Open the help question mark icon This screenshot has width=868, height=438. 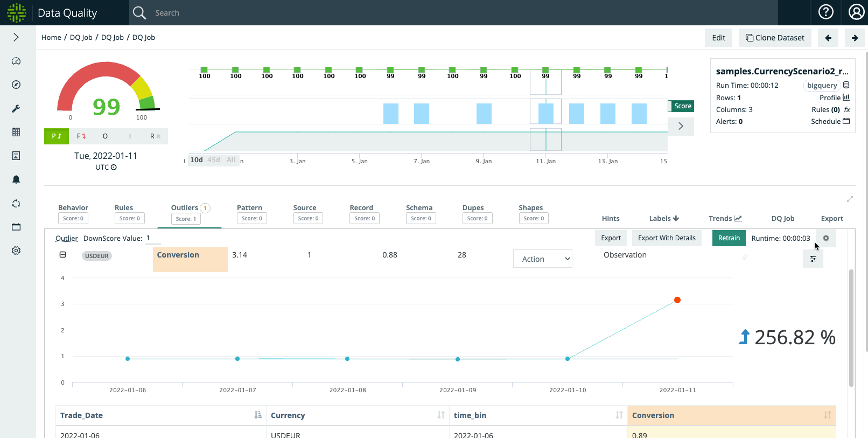(825, 12)
